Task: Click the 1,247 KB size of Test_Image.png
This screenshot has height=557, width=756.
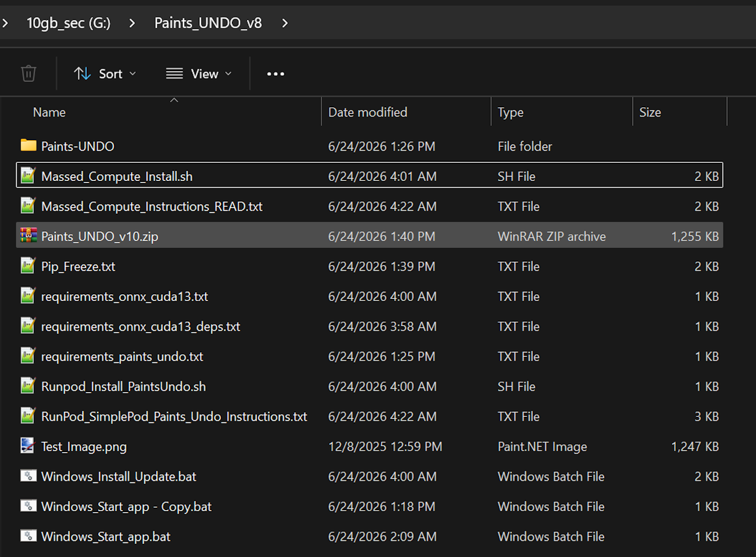Action: point(695,447)
